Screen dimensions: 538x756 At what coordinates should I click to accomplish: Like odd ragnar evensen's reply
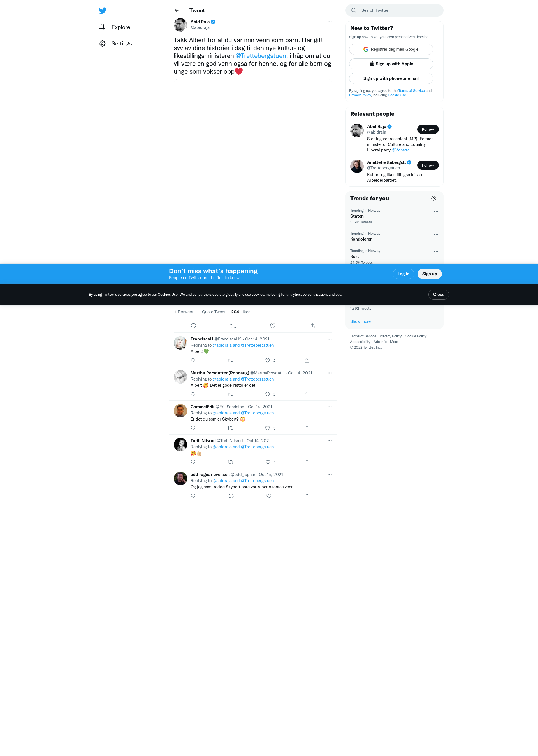point(269,496)
